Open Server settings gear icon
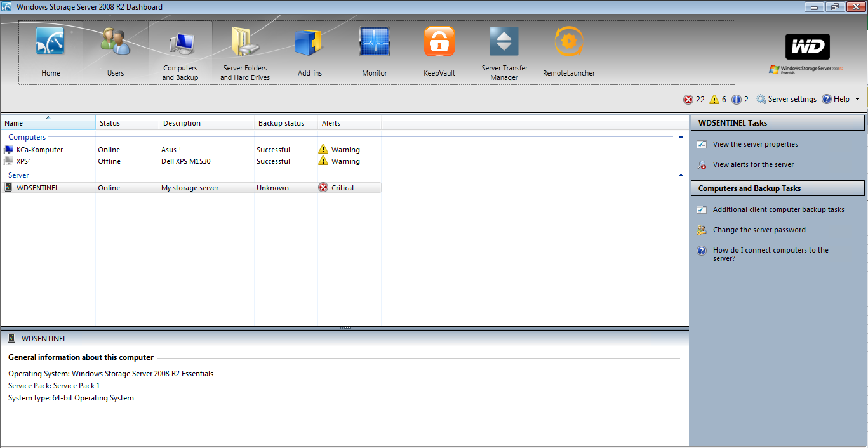Viewport: 868px width, 448px height. tap(761, 100)
